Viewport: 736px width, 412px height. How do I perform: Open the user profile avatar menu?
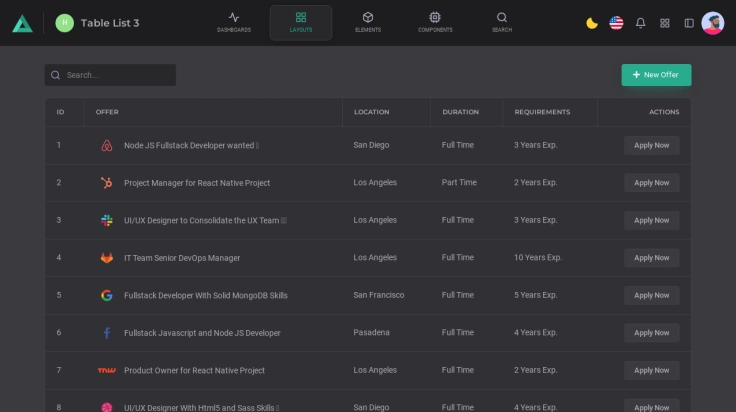pyautogui.click(x=713, y=23)
